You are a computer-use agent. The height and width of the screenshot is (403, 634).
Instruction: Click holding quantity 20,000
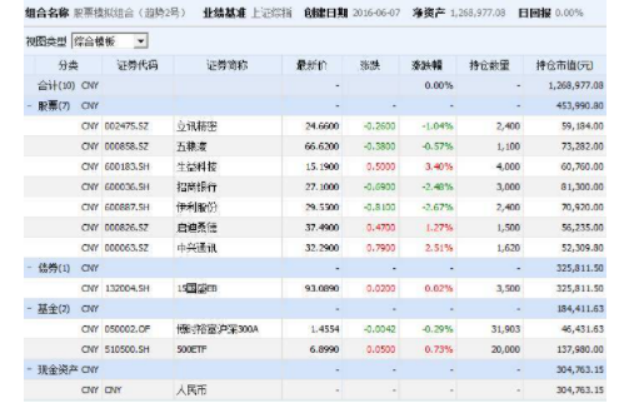point(505,350)
